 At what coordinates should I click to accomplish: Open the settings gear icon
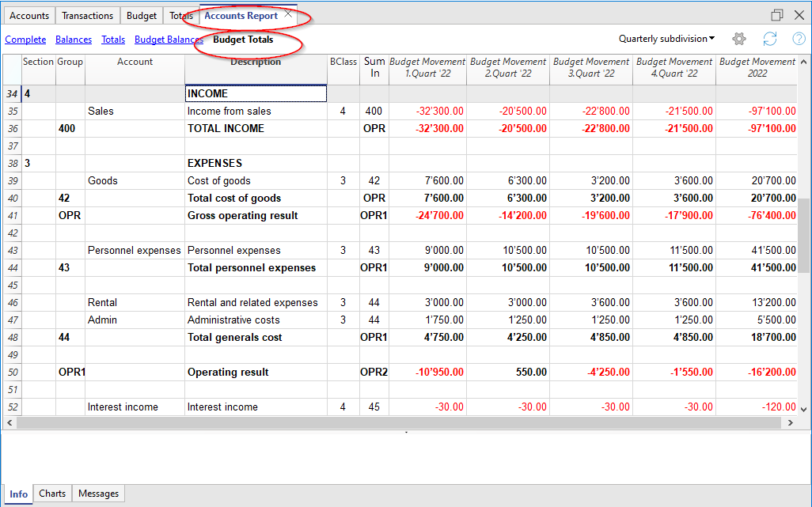738,39
